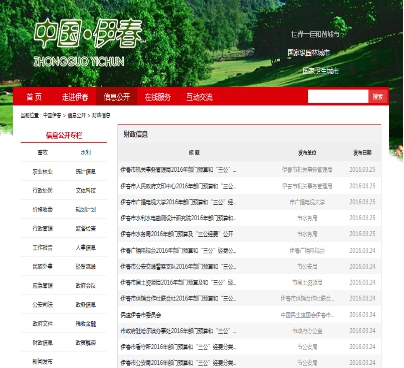
Task: Click the 中国·伊春 site logo
Action: pos(88,42)
